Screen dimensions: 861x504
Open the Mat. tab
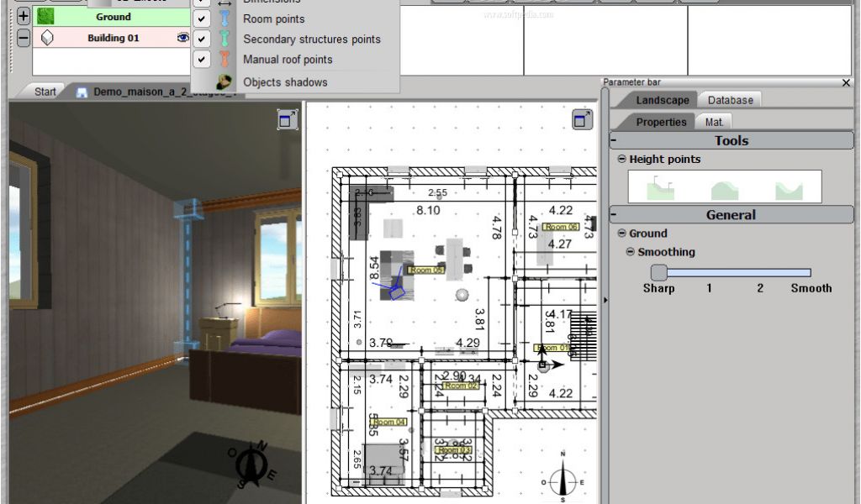coord(714,122)
